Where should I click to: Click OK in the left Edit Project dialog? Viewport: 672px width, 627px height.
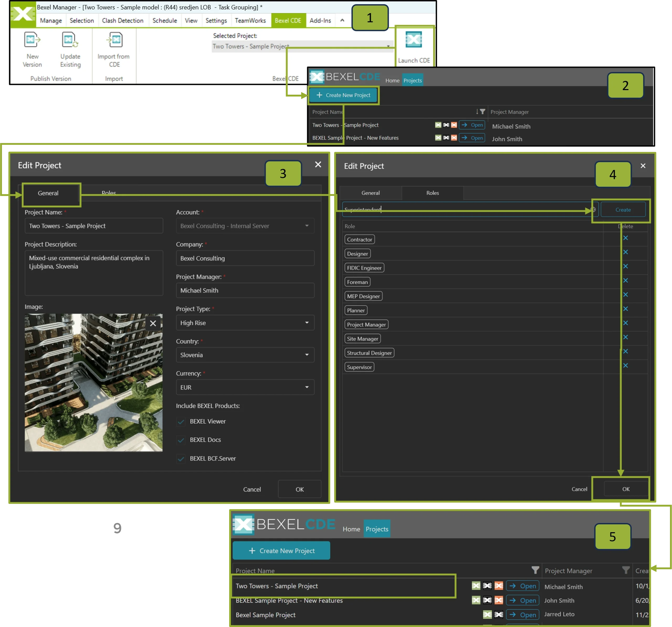point(300,489)
